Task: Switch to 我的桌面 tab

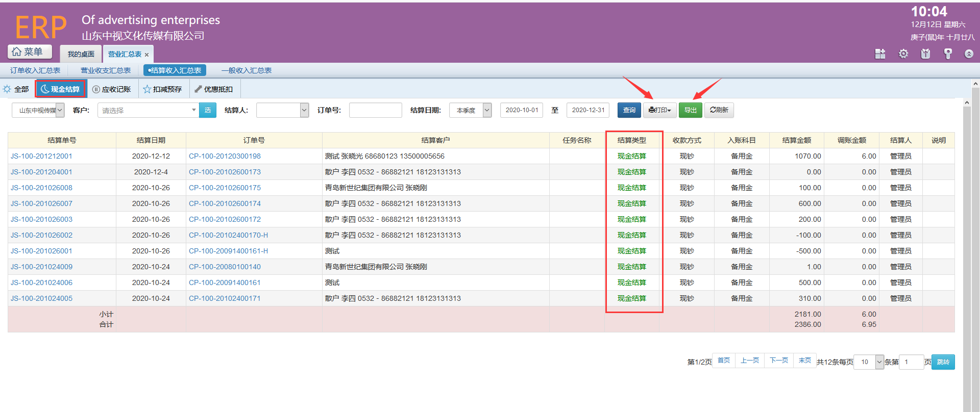Action: [81, 54]
